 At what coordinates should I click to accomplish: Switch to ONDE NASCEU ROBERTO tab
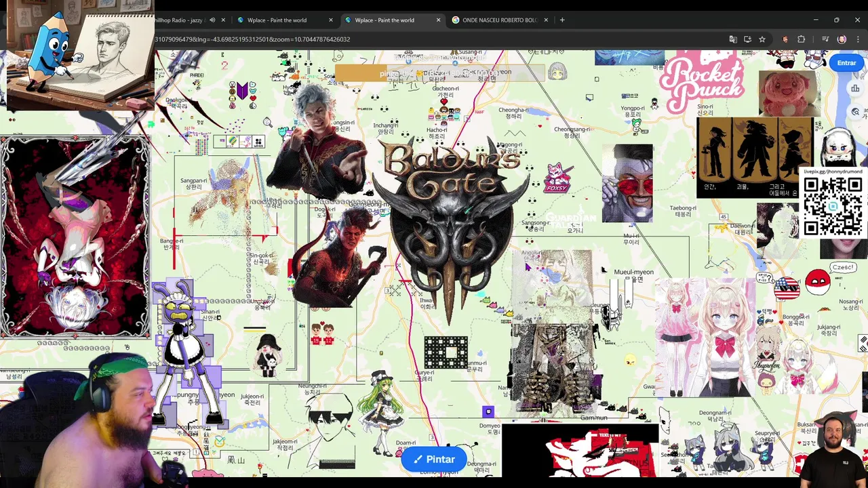[500, 20]
